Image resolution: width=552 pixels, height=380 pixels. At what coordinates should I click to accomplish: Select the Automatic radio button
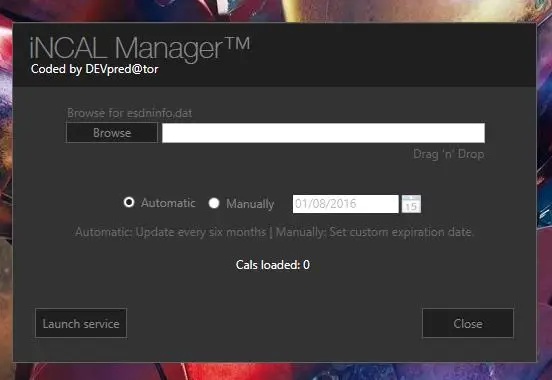[x=129, y=202]
